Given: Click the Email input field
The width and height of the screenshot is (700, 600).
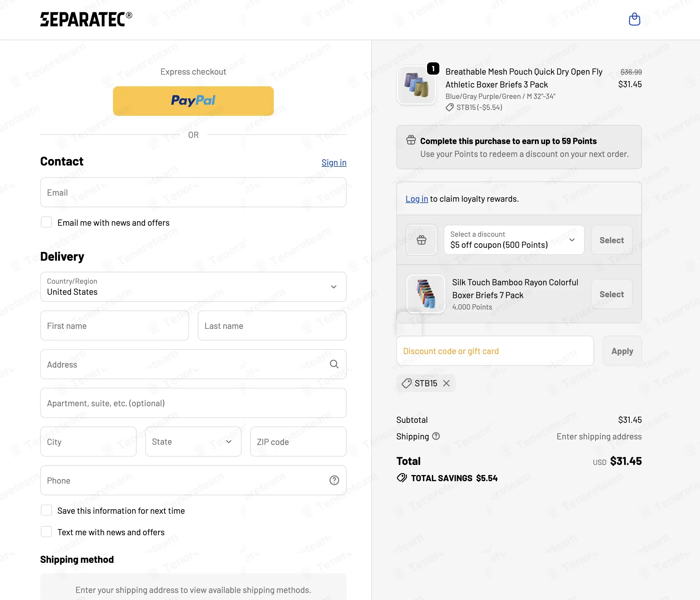Looking at the screenshot, I should click(193, 192).
